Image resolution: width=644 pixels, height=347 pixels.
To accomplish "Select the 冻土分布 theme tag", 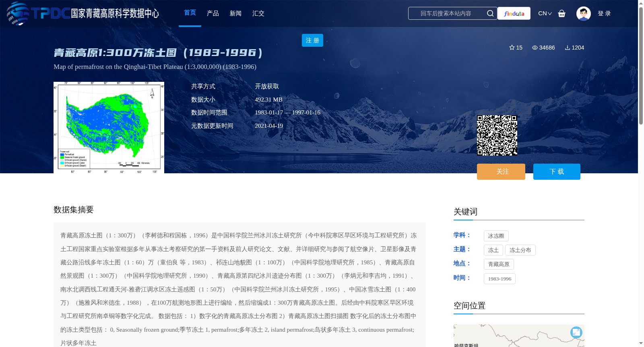I will tap(520, 250).
